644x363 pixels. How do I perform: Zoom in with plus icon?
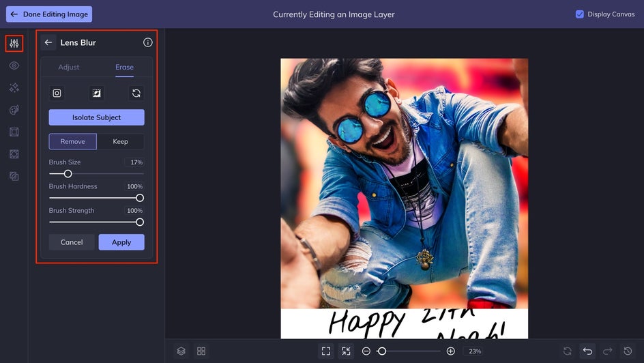[450, 351]
